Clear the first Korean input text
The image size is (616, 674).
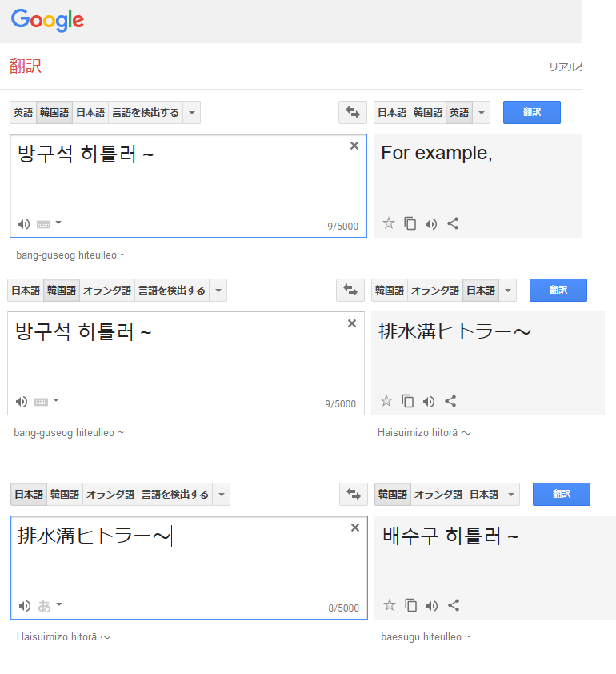point(354,146)
